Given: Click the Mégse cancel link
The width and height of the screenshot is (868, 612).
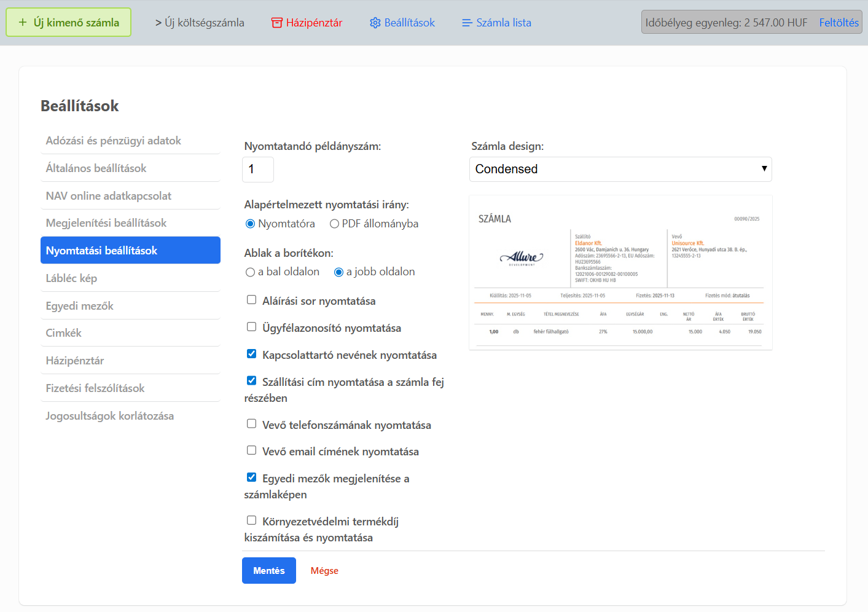Looking at the screenshot, I should click(324, 571).
